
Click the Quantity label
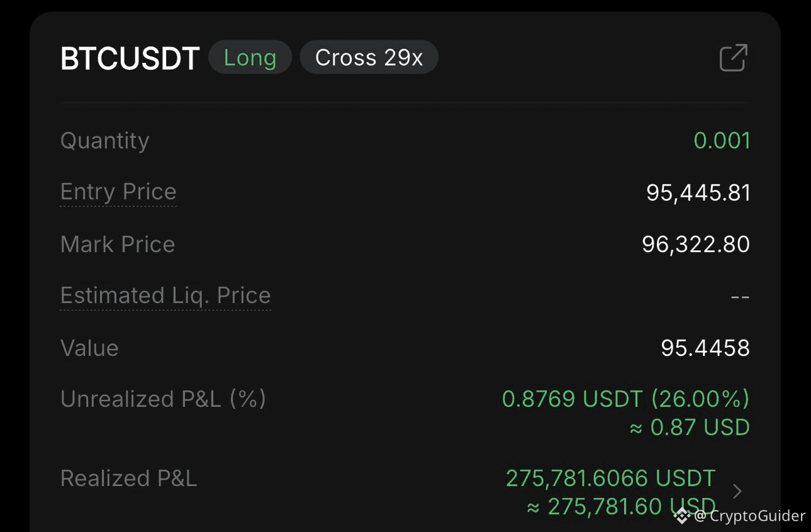(x=104, y=141)
